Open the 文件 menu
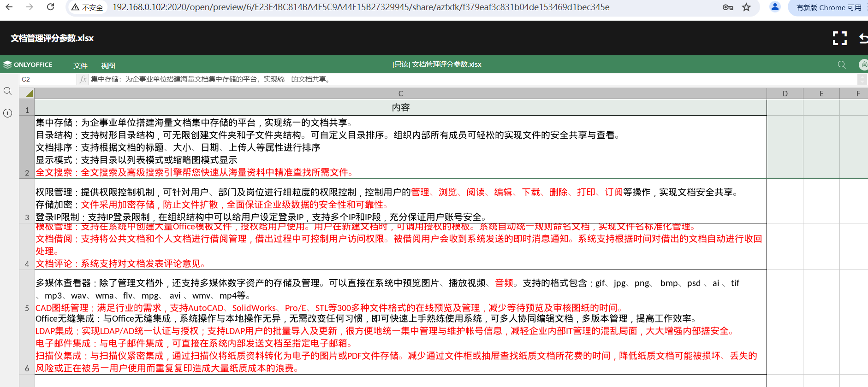Image resolution: width=868 pixels, height=387 pixels. tap(80, 65)
